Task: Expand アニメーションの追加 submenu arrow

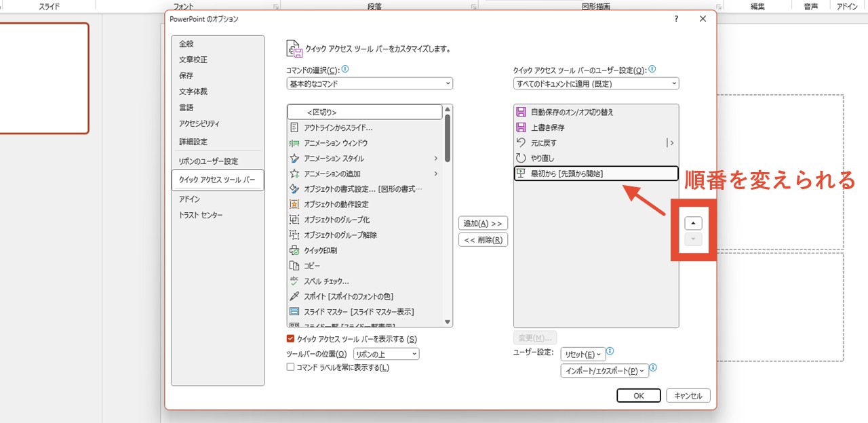Action: 435,174
